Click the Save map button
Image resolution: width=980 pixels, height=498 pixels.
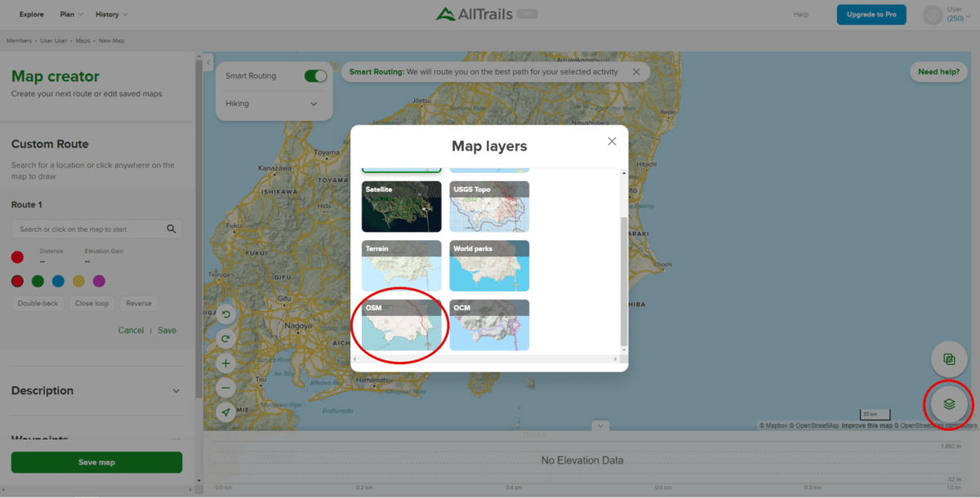click(96, 462)
